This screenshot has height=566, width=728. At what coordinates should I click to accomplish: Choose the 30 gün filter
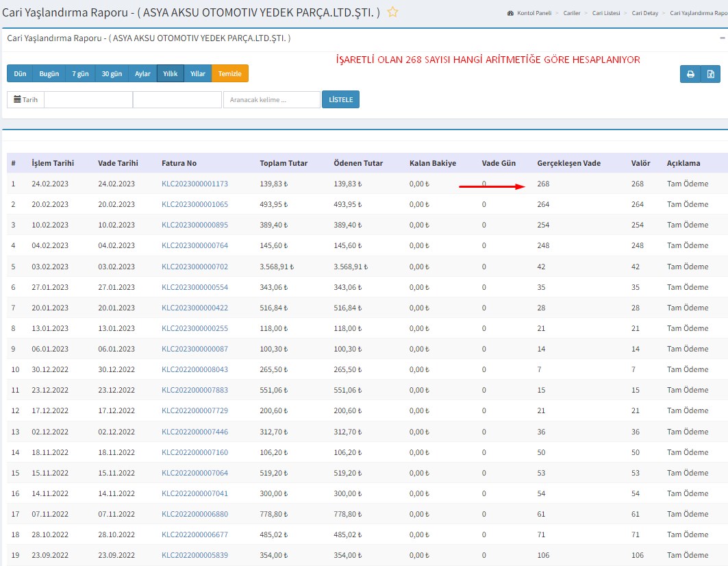(112, 73)
